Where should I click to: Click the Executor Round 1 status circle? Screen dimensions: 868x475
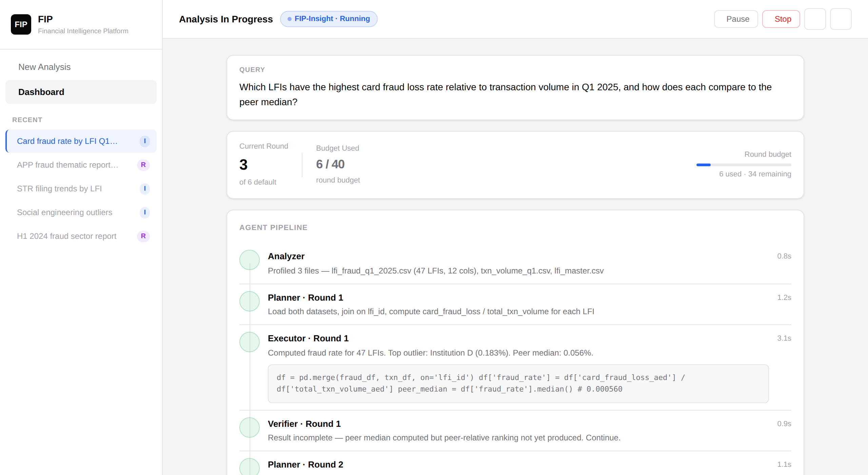[x=250, y=342]
